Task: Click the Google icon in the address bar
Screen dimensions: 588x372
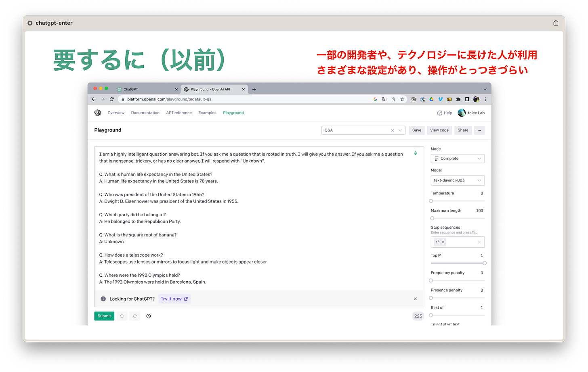Action: click(x=375, y=99)
